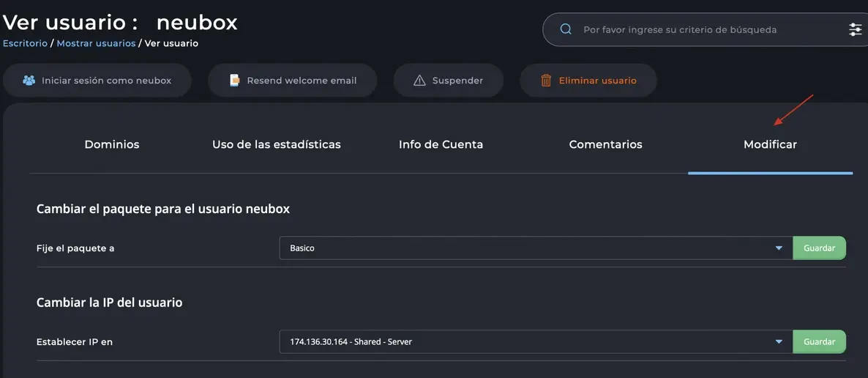This screenshot has width=868, height=378.
Task: Click the Ver usuario breadcrumb text
Action: [171, 43]
